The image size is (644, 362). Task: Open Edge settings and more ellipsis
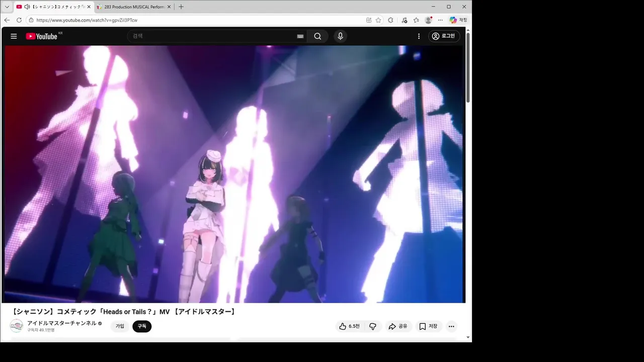pyautogui.click(x=440, y=20)
